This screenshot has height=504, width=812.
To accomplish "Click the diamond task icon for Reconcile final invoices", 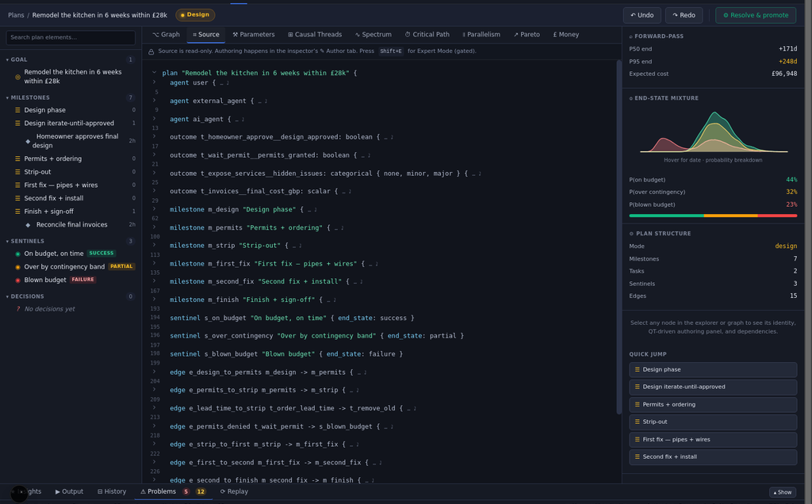I will [x=28, y=225].
